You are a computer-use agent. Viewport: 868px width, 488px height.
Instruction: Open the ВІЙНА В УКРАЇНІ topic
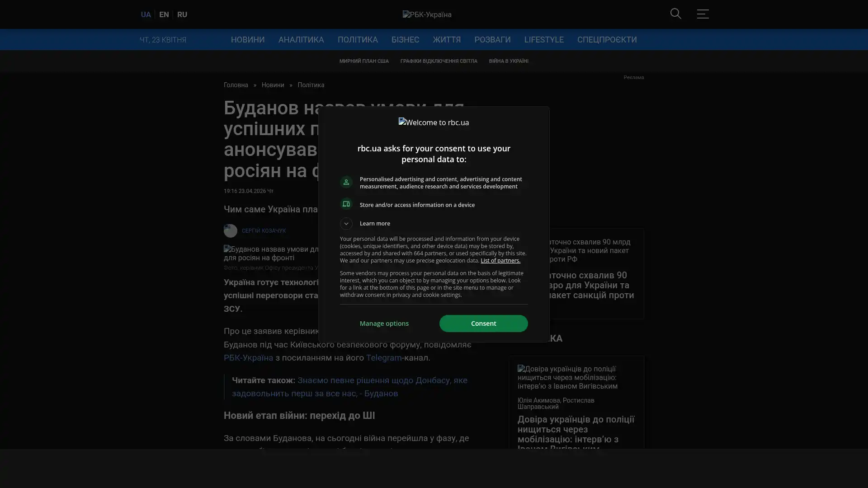point(509,61)
